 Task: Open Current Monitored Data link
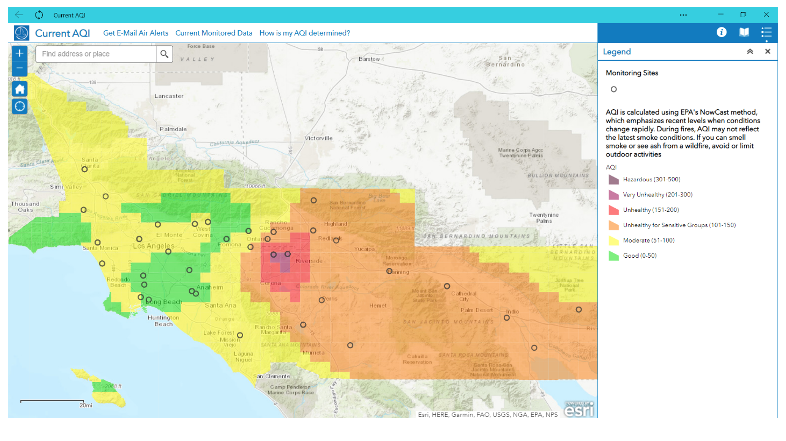[213, 33]
